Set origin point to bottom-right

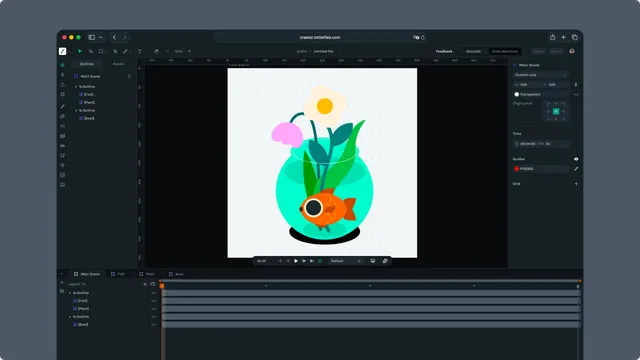563,118
